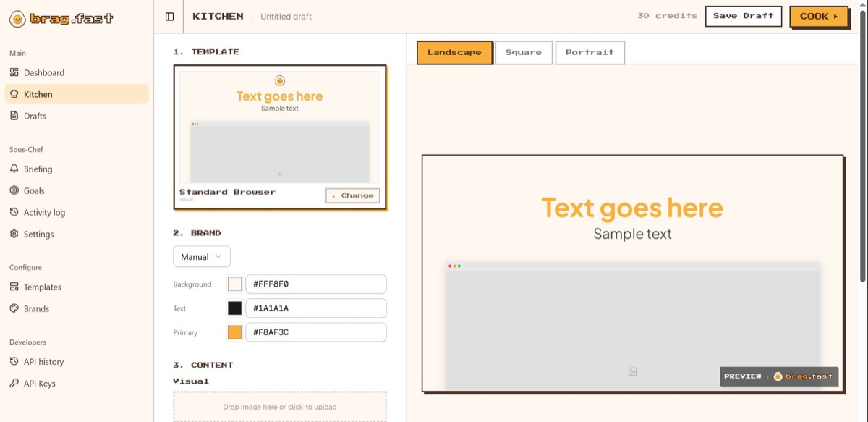
Task: Click the Untitled draft title
Action: point(286,17)
